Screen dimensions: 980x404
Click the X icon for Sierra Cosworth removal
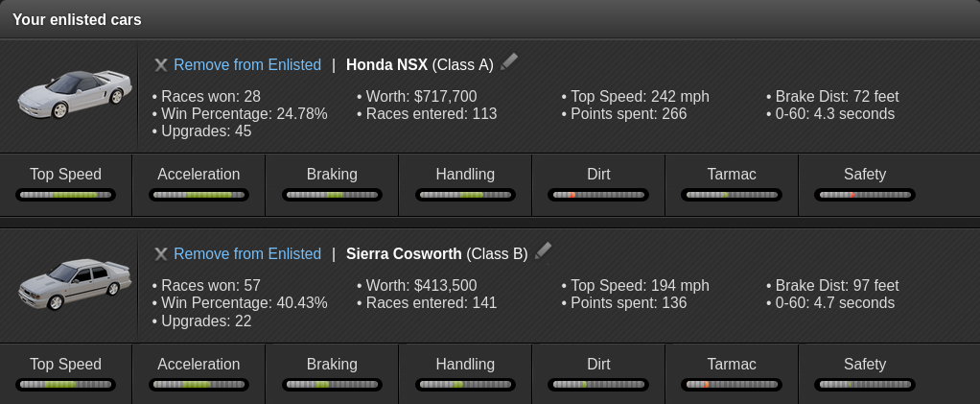coord(161,254)
